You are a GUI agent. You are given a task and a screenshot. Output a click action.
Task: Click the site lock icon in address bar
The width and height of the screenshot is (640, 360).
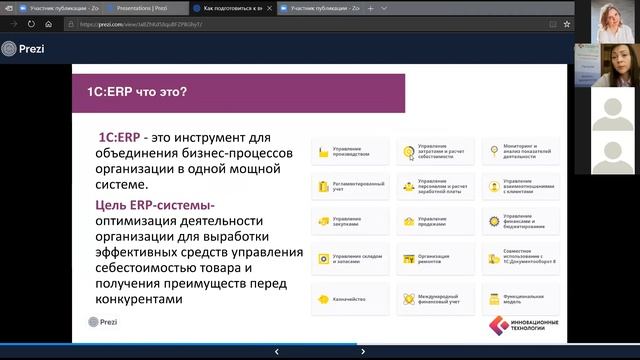(71, 24)
